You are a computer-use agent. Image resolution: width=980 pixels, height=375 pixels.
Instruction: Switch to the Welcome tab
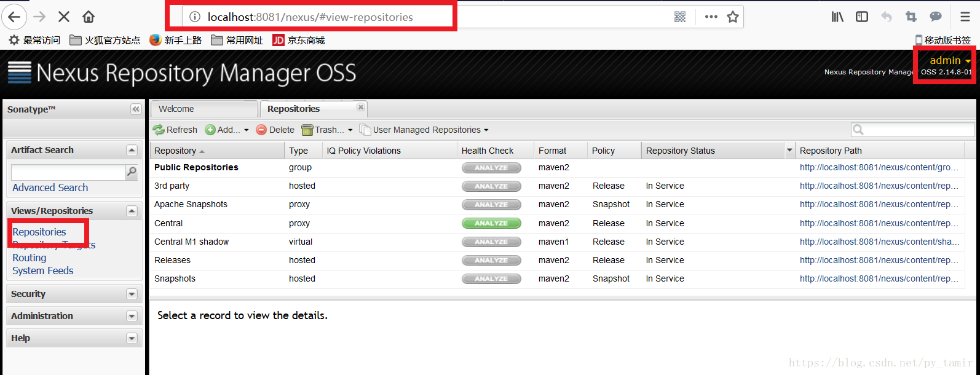[204, 109]
